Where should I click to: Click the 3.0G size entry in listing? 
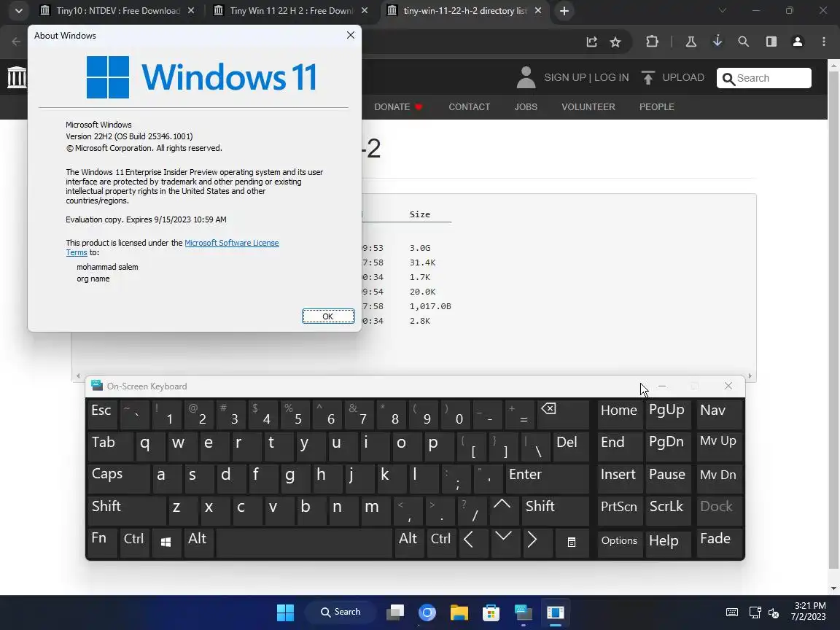point(420,248)
